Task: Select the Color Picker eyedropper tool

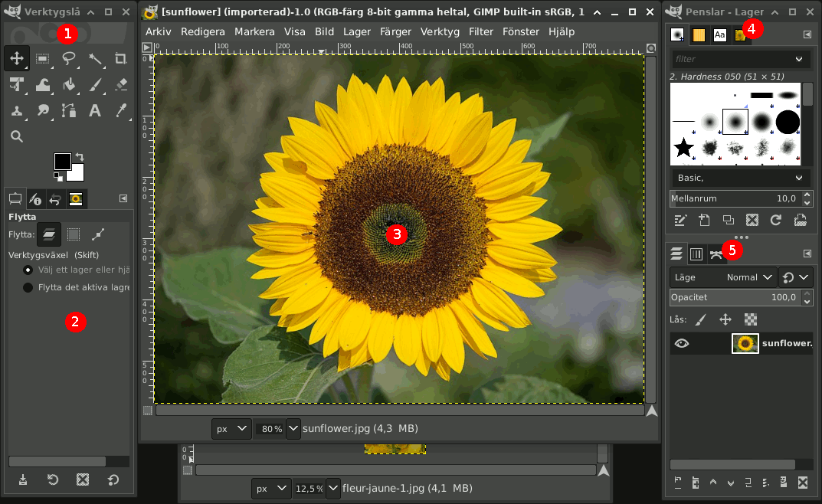Action: click(x=120, y=110)
